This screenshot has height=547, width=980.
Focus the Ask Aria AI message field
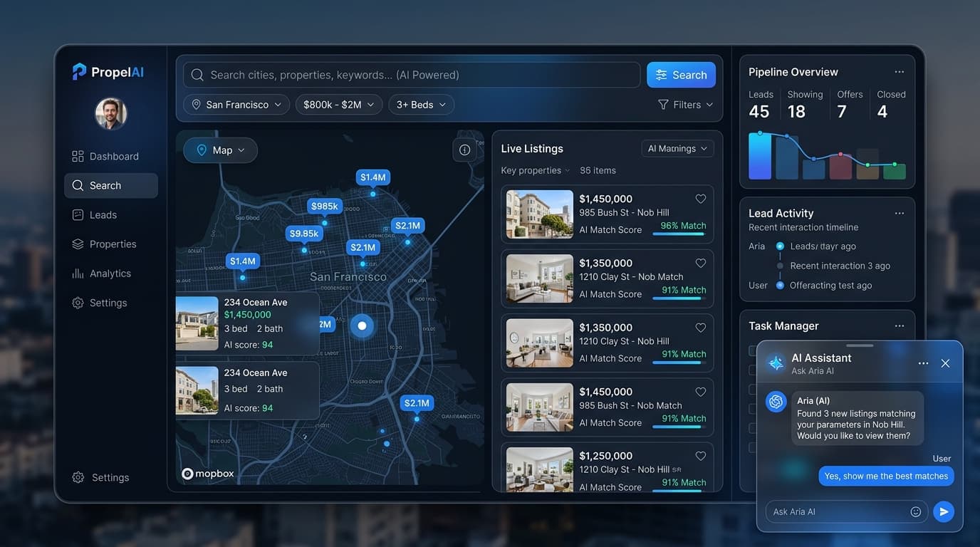click(847, 511)
